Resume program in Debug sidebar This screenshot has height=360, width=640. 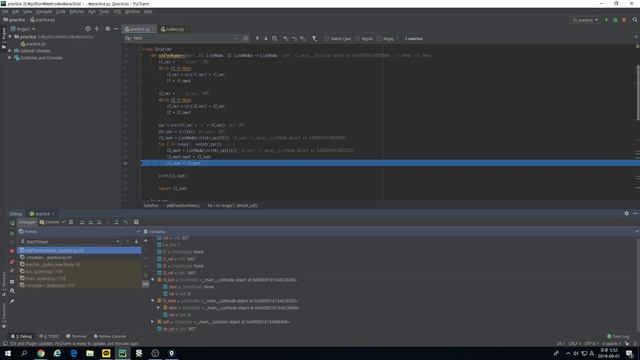[x=12, y=233]
